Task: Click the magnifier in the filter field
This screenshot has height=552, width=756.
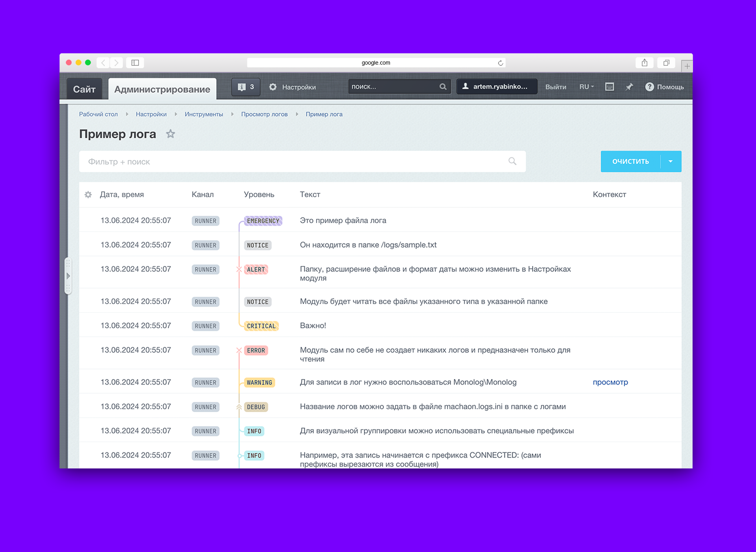Action: (512, 161)
